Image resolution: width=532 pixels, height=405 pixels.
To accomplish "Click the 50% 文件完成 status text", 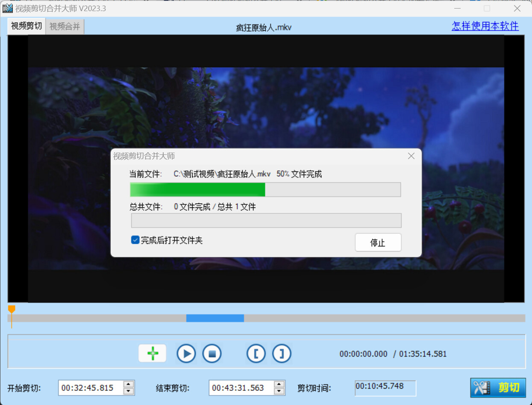I will [x=299, y=174].
